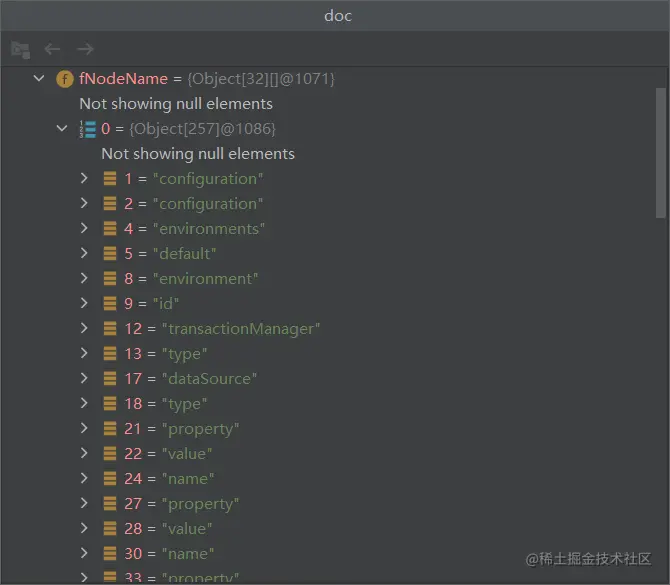
Task: Select the fNodeName = {Object[32][]@1071} row
Action: coord(328,79)
